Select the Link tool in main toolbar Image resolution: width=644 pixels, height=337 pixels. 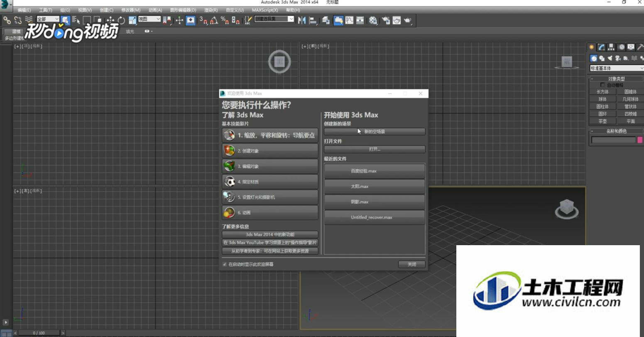[x=6, y=20]
